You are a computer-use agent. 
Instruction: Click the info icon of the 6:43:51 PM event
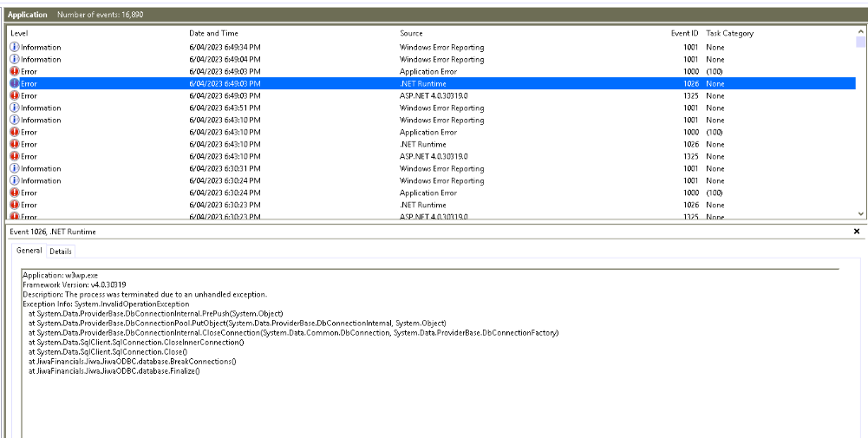pos(14,108)
